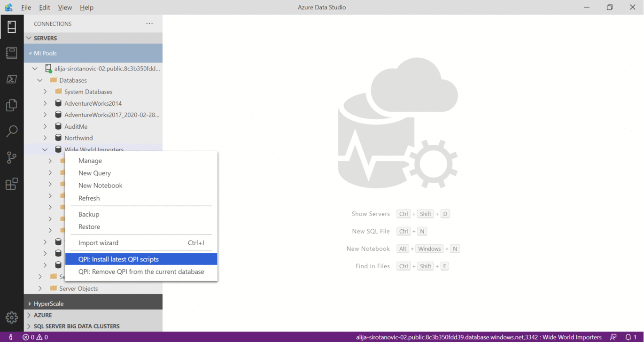Click the AdventureWorks2014 database icon
644x342 pixels.
pos(58,103)
